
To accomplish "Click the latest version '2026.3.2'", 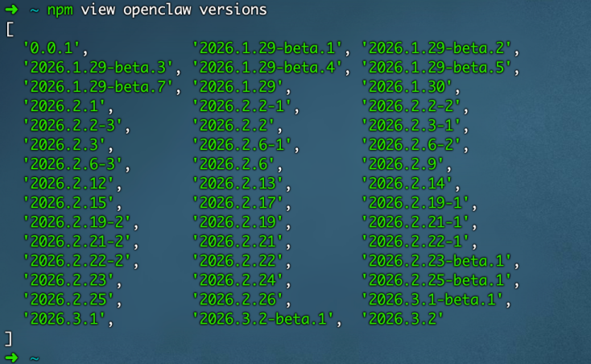I will (x=403, y=319).
